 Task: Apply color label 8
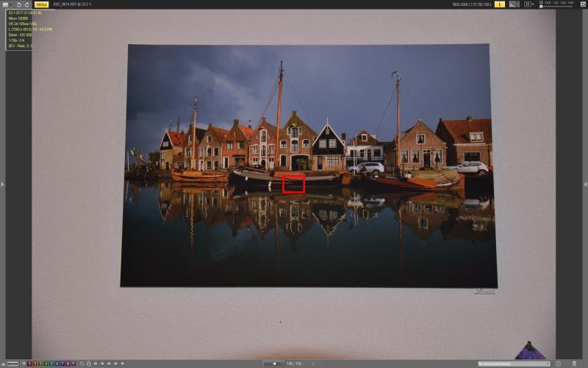coord(68,364)
